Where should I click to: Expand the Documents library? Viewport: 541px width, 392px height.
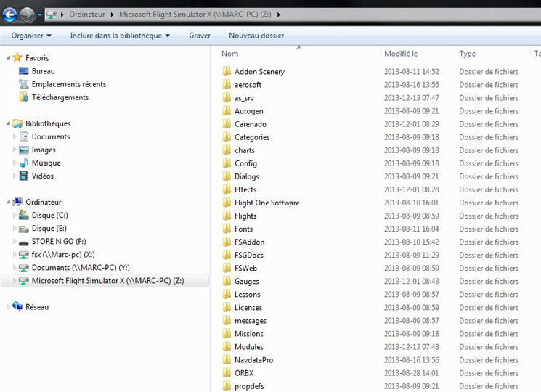[x=14, y=136]
